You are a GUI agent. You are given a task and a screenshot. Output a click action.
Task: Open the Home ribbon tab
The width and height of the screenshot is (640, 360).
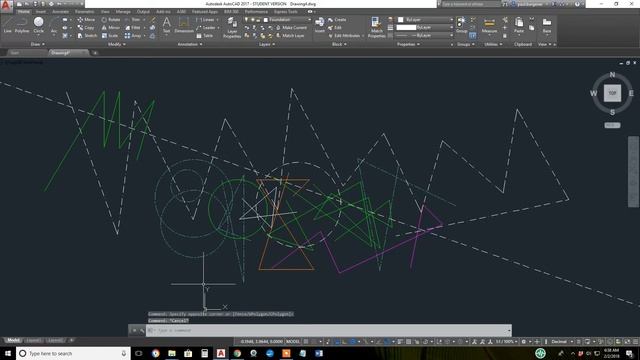(24, 12)
